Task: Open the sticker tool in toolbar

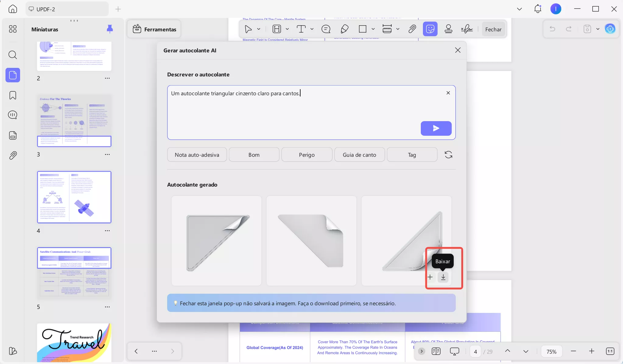Action: [430, 29]
